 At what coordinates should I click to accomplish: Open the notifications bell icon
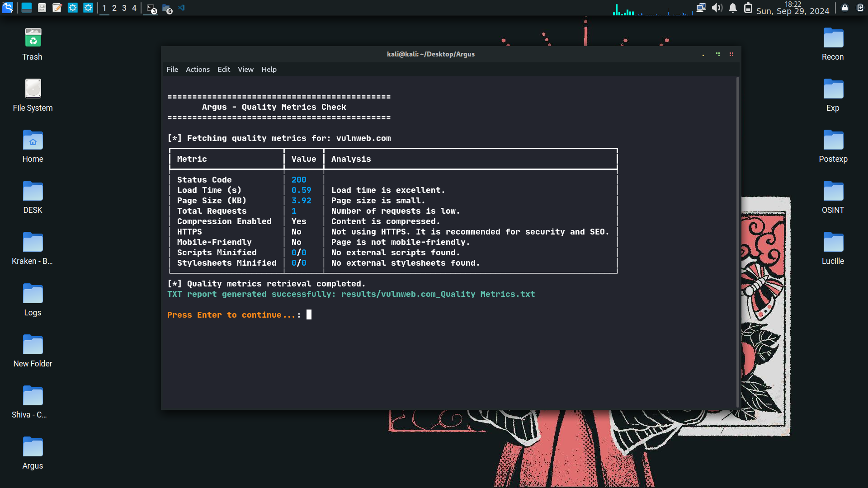tap(733, 8)
